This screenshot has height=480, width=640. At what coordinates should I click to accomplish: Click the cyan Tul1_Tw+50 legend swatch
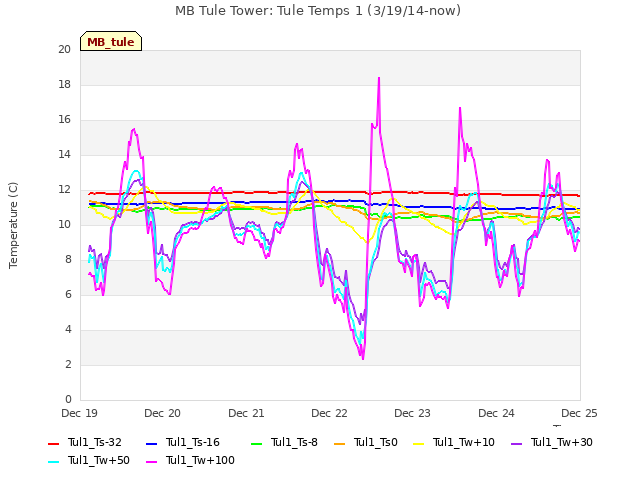click(53, 461)
